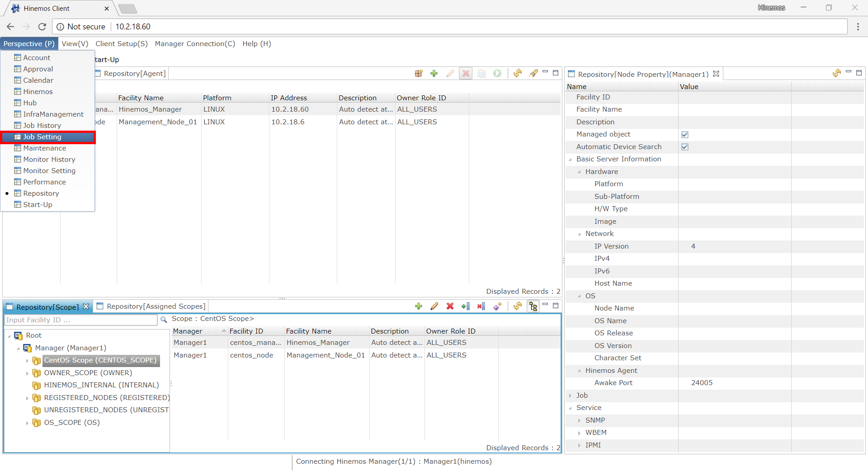
Task: Add a node with the green plus in Repository[Agent]
Action: pos(434,73)
